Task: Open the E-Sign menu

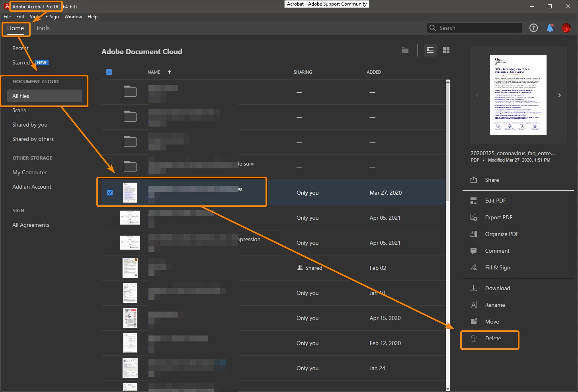Action: coord(52,17)
